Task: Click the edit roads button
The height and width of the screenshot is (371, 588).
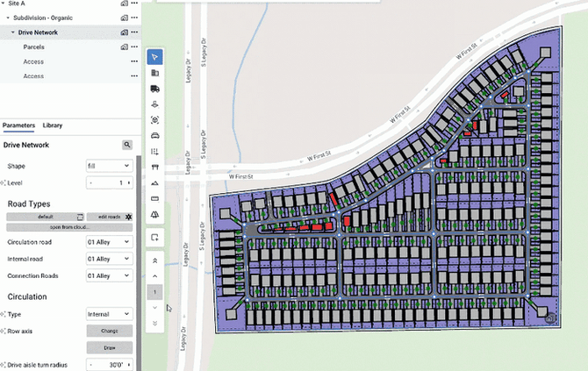Action: click(x=110, y=217)
